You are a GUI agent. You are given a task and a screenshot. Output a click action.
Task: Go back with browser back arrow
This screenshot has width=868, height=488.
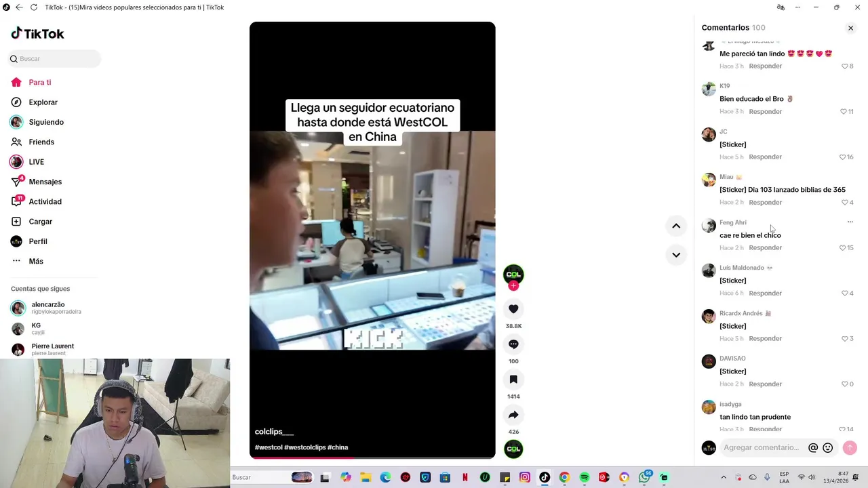(x=19, y=7)
